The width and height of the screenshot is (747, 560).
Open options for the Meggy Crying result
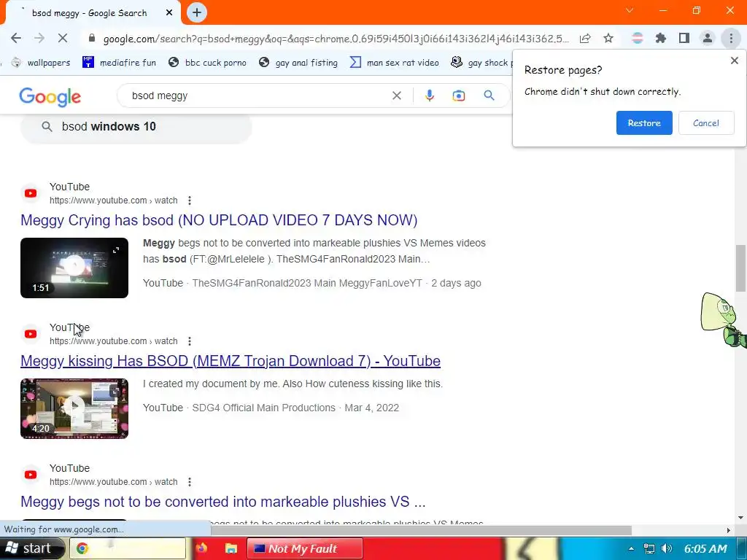tap(190, 201)
